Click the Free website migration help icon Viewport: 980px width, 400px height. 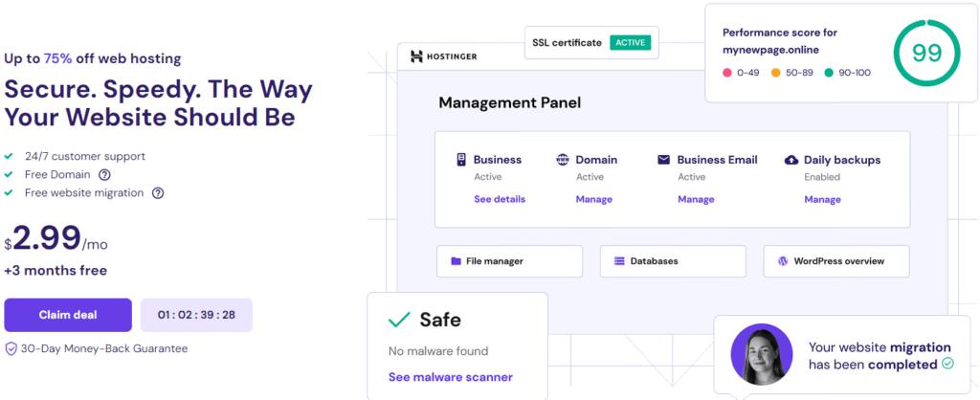click(x=158, y=193)
